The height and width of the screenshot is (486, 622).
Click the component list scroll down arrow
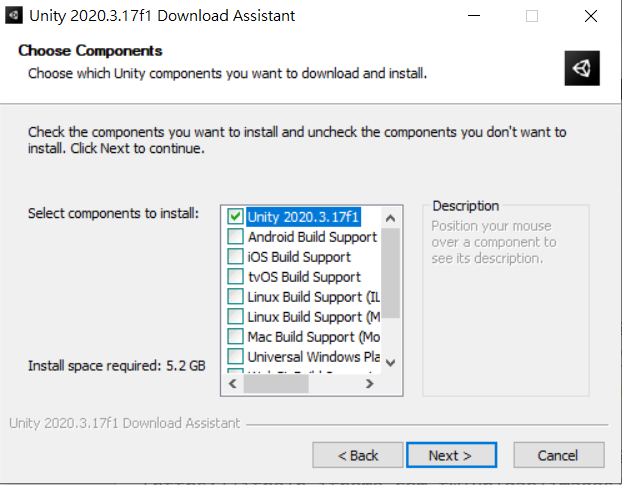coord(390,363)
